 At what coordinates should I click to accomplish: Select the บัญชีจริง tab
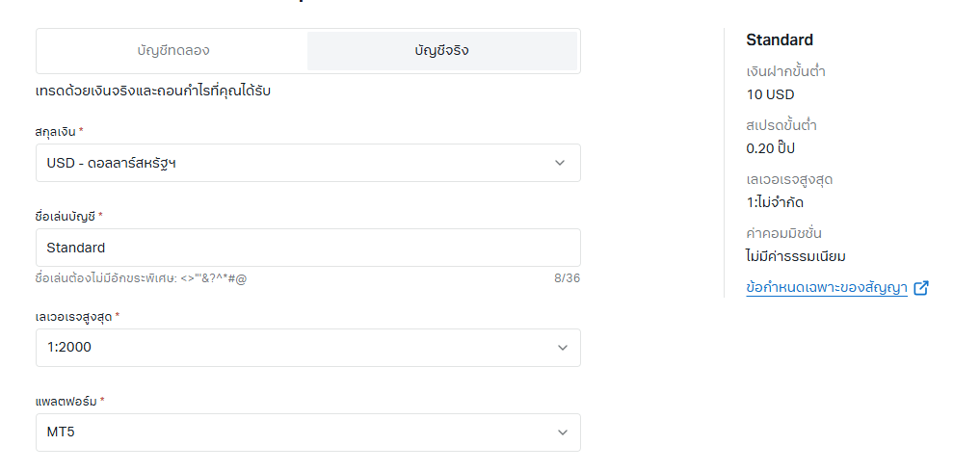coord(442,51)
